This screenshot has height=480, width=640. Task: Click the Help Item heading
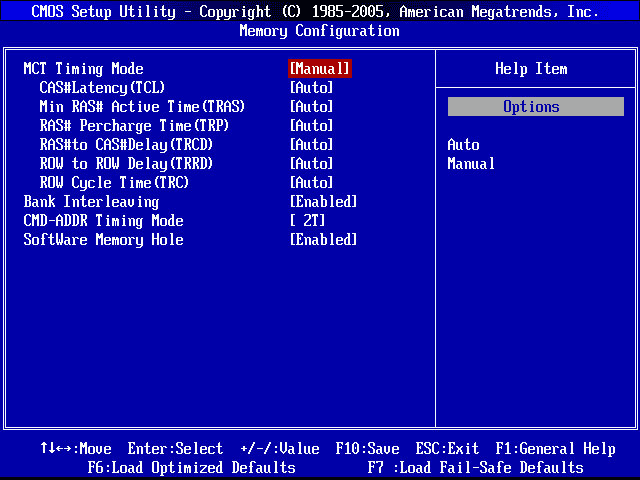531,69
